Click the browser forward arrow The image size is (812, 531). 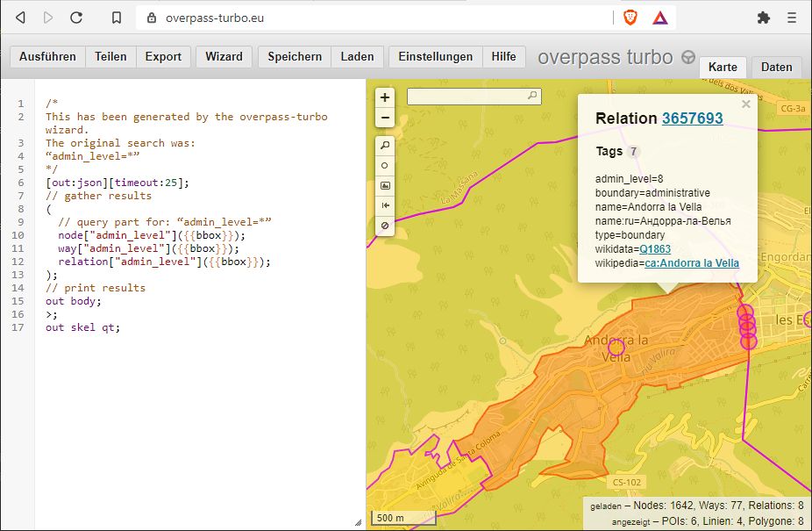[x=48, y=18]
